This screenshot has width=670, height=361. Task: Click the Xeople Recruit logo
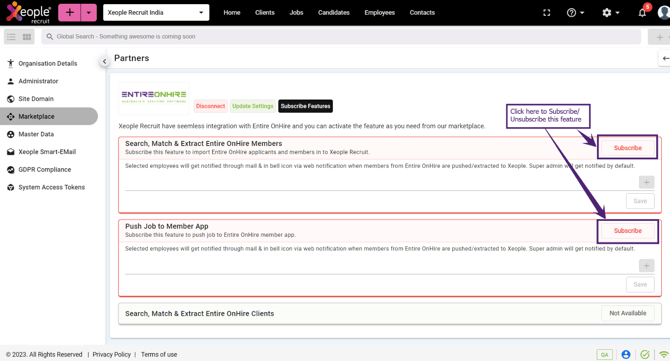tap(28, 12)
